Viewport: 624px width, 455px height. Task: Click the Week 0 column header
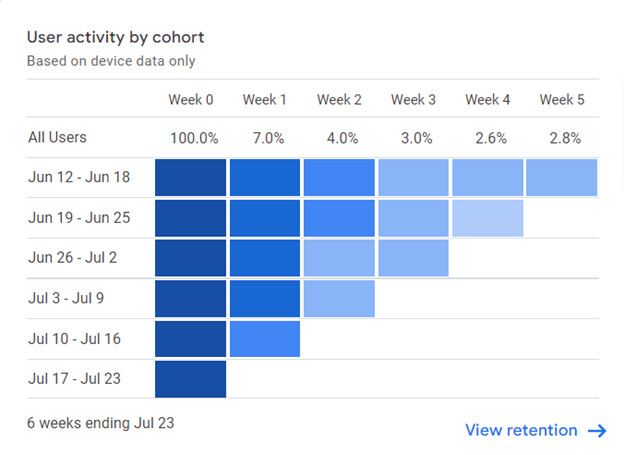coord(191,100)
